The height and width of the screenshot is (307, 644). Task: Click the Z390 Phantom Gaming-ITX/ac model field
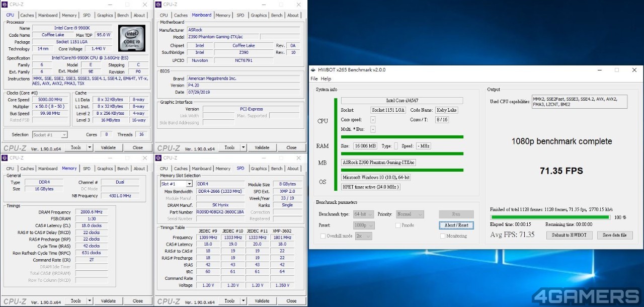[223, 37]
